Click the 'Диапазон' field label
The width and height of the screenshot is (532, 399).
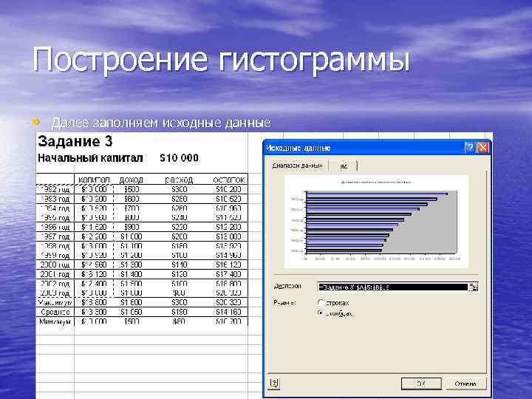287,287
